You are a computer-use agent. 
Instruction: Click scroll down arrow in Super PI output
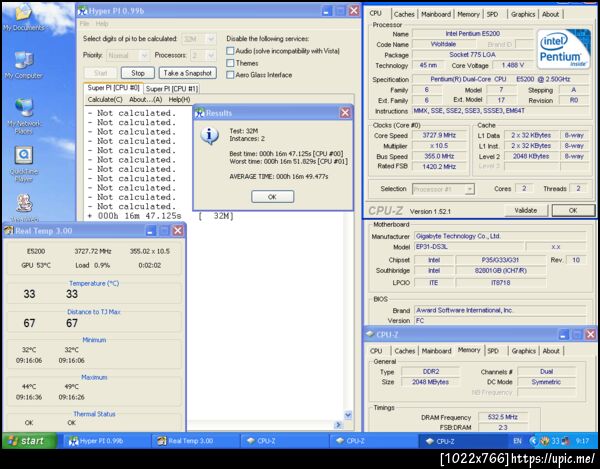tap(348, 415)
